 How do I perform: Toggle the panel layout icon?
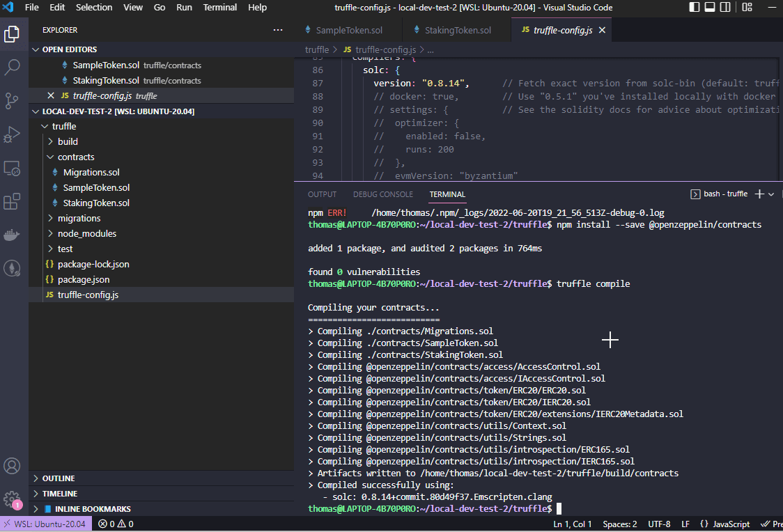point(710,7)
